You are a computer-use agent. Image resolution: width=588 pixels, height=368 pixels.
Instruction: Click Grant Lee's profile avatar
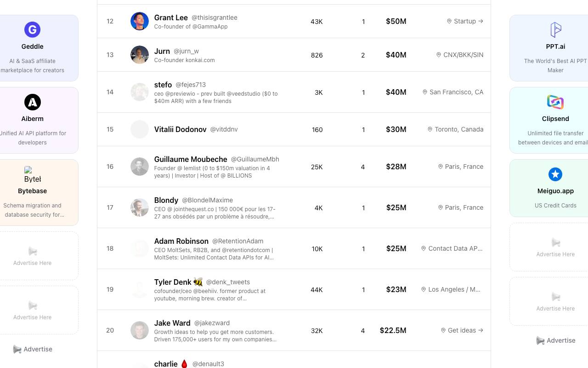[x=140, y=21]
